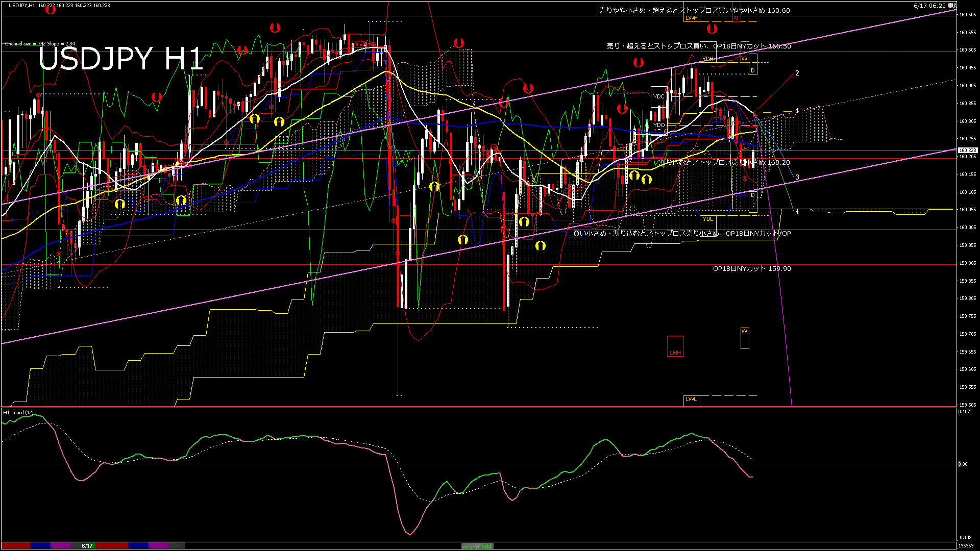The width and height of the screenshot is (980, 551).
Task: Select the 'OP18日NYカット 159.90' label
Action: (x=752, y=268)
